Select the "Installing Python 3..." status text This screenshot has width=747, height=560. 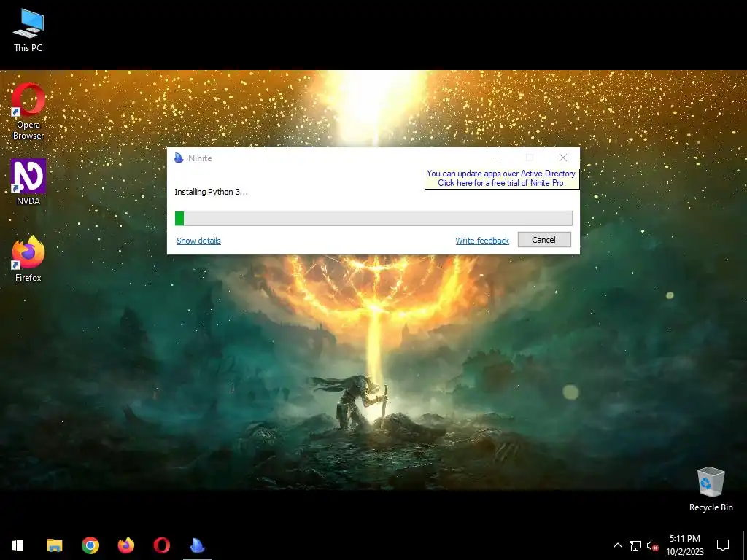point(211,192)
